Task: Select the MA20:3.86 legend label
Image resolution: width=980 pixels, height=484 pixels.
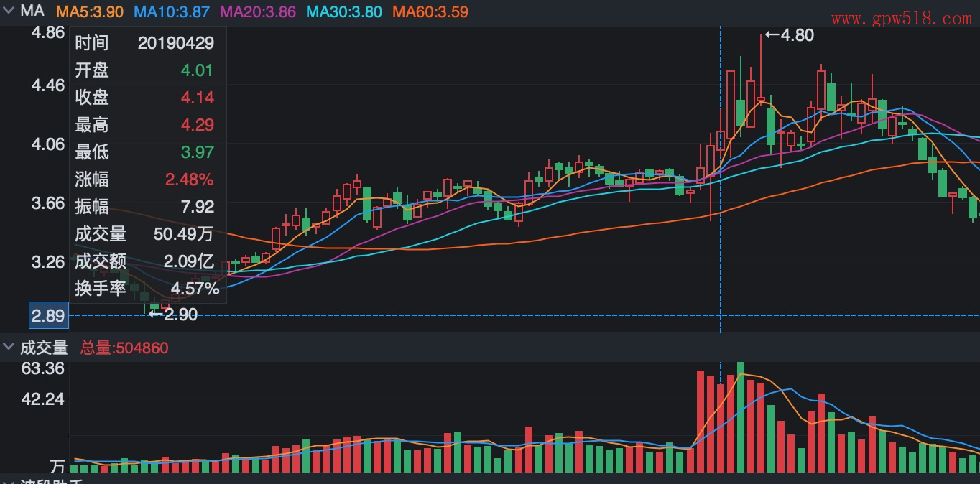Action: click(257, 12)
